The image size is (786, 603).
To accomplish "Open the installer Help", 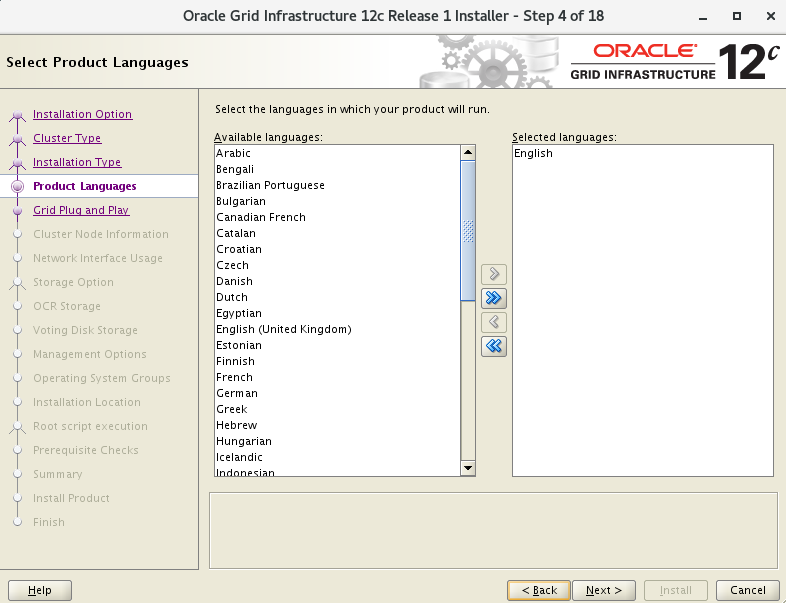I will point(40,590).
